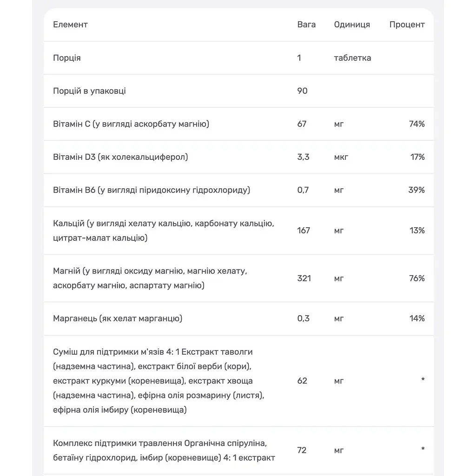Select the value 90 in Порцій в упаковці

[x=302, y=91]
